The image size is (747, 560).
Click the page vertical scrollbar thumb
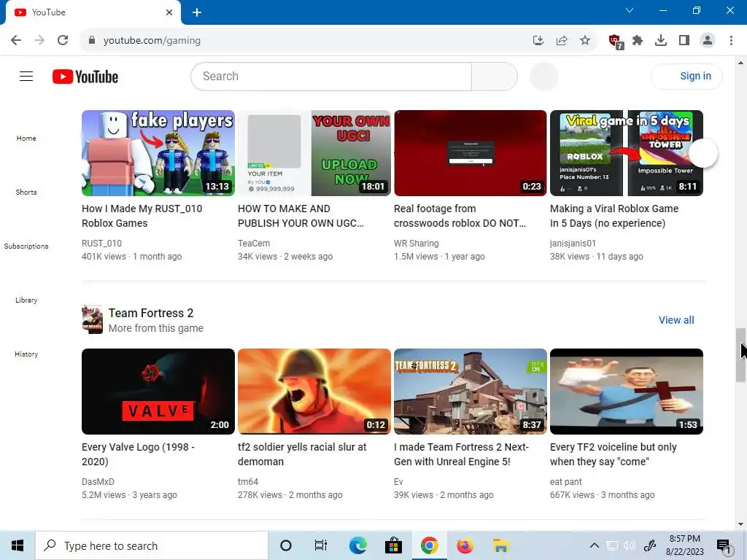pyautogui.click(x=740, y=355)
